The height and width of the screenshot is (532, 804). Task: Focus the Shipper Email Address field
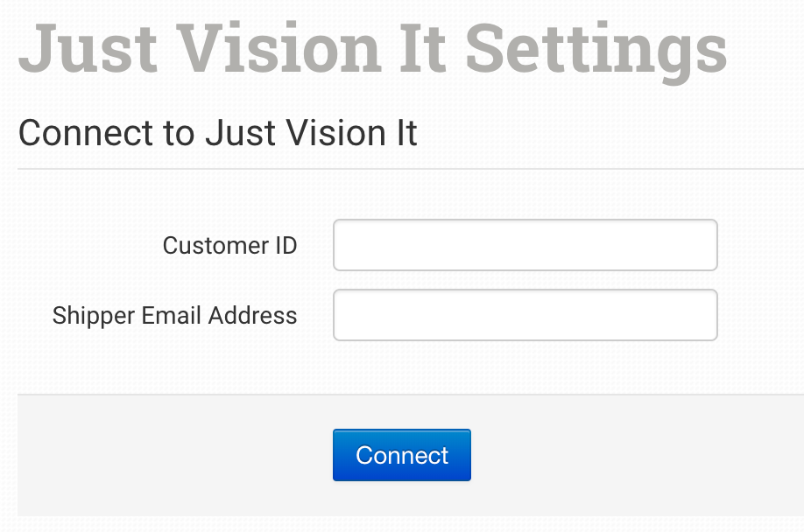[x=525, y=315]
